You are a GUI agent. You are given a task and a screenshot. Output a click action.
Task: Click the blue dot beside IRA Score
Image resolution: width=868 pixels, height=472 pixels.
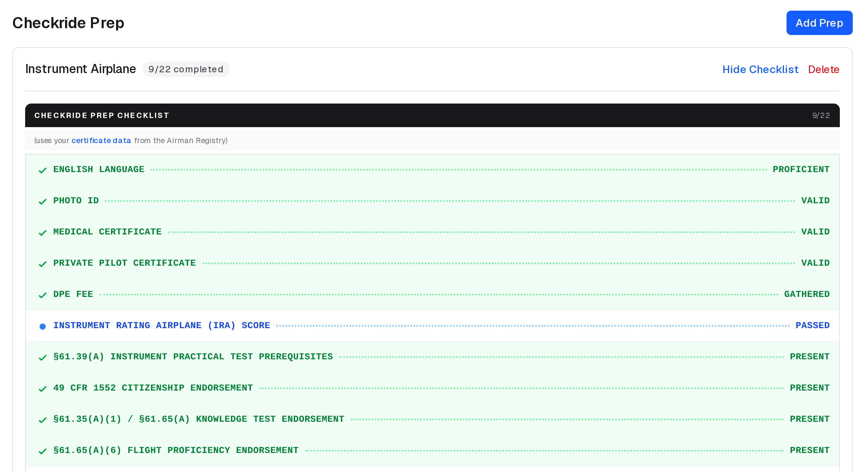pyautogui.click(x=43, y=326)
